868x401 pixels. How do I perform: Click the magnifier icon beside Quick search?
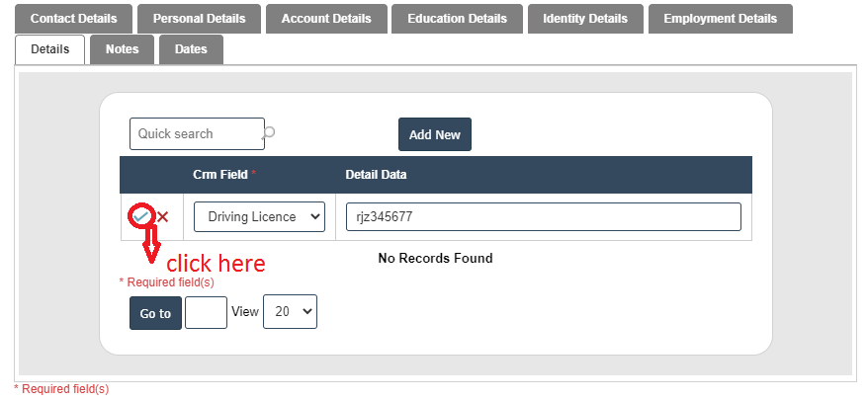269,132
